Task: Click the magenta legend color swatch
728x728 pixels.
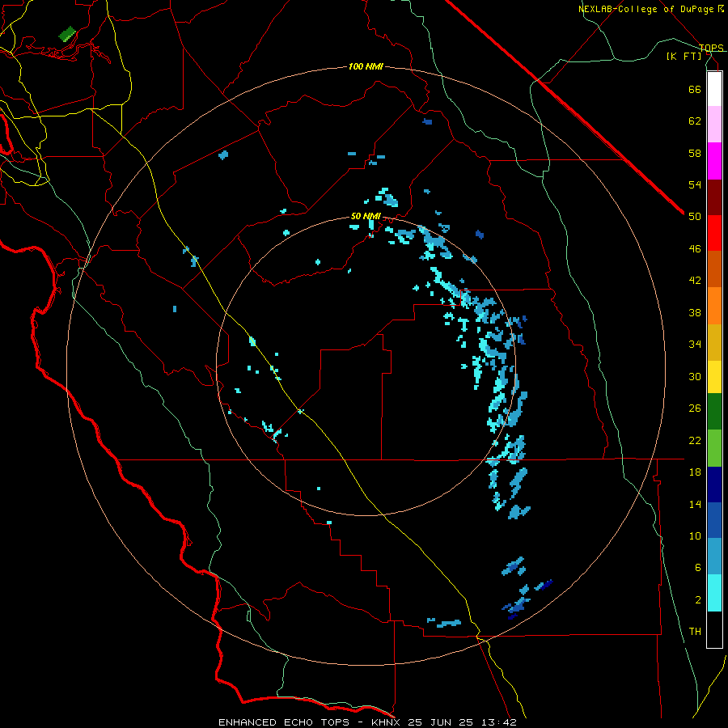Action: [x=714, y=161]
